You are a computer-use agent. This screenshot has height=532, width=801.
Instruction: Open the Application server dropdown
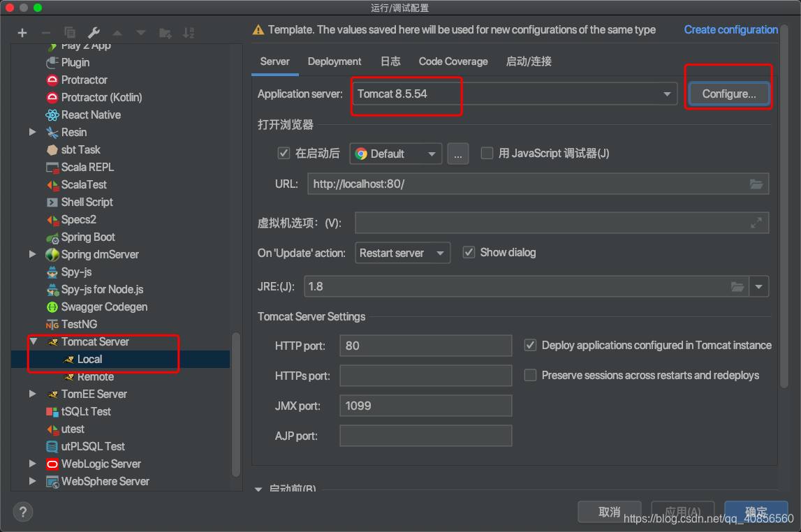pyautogui.click(x=515, y=94)
